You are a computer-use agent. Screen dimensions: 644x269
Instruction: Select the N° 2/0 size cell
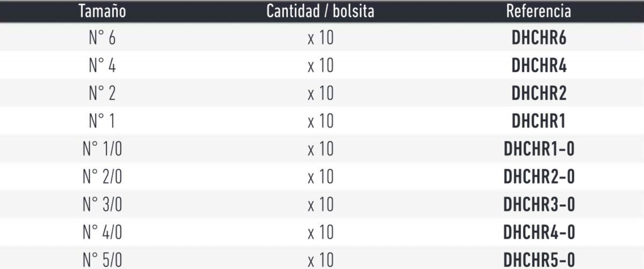pos(102,177)
